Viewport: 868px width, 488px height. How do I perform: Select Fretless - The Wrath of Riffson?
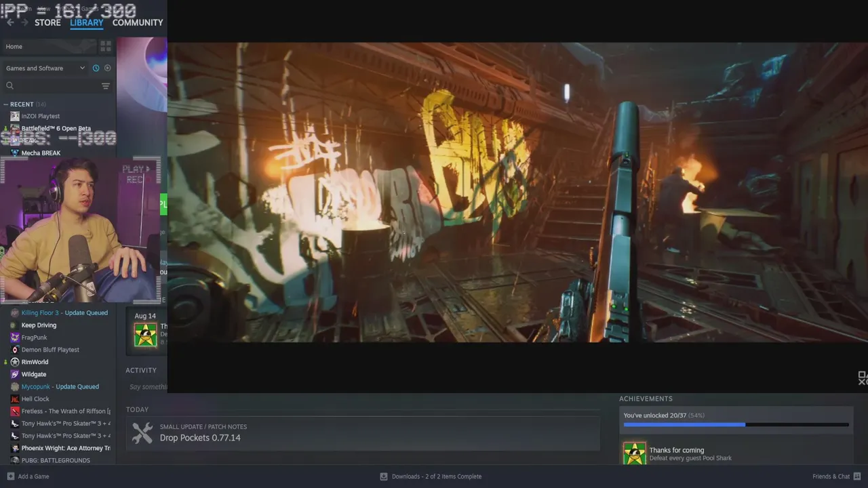point(66,411)
